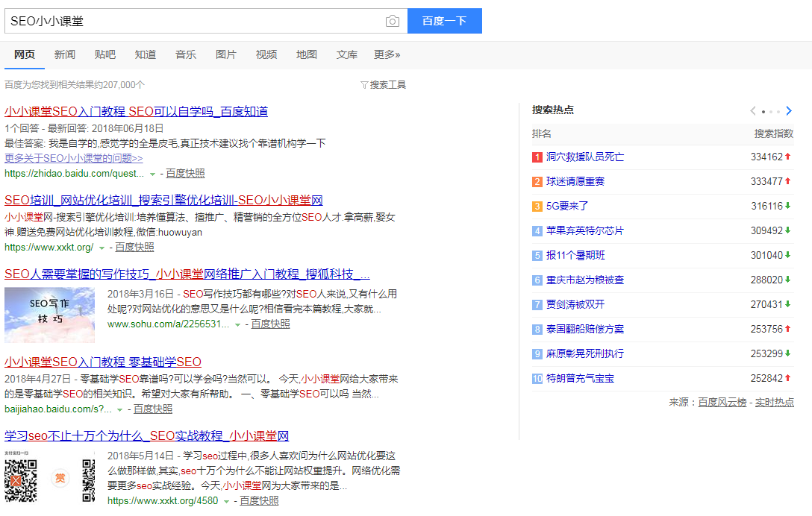Open the 音乐 tab
The image size is (812, 516).
pyautogui.click(x=186, y=54)
